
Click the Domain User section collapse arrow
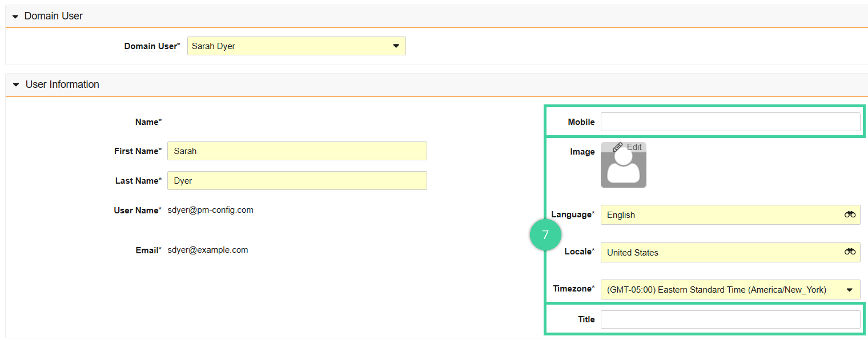coord(16,16)
